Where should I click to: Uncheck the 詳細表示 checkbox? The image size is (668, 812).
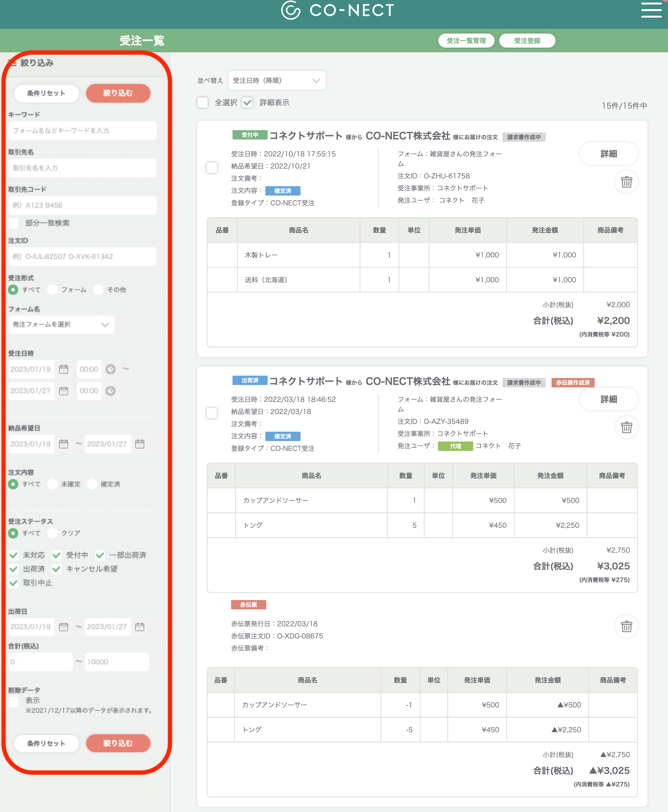248,102
